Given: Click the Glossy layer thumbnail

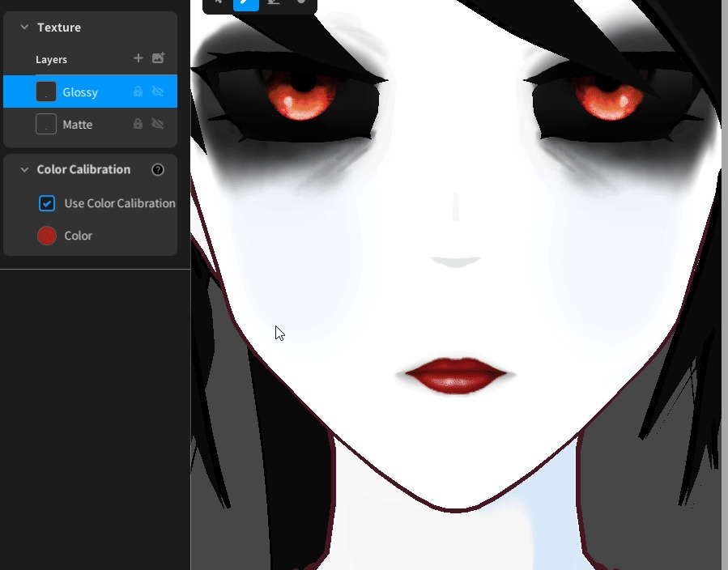Looking at the screenshot, I should click(46, 91).
